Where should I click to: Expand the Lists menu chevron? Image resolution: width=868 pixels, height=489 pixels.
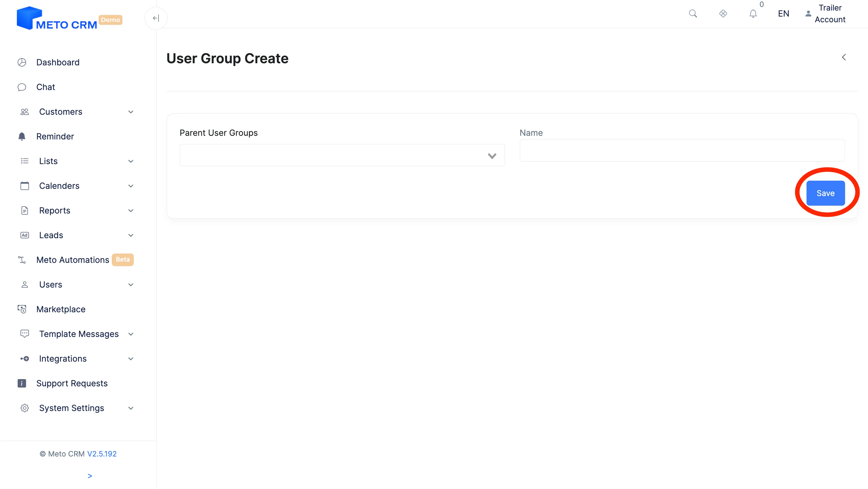pyautogui.click(x=131, y=161)
